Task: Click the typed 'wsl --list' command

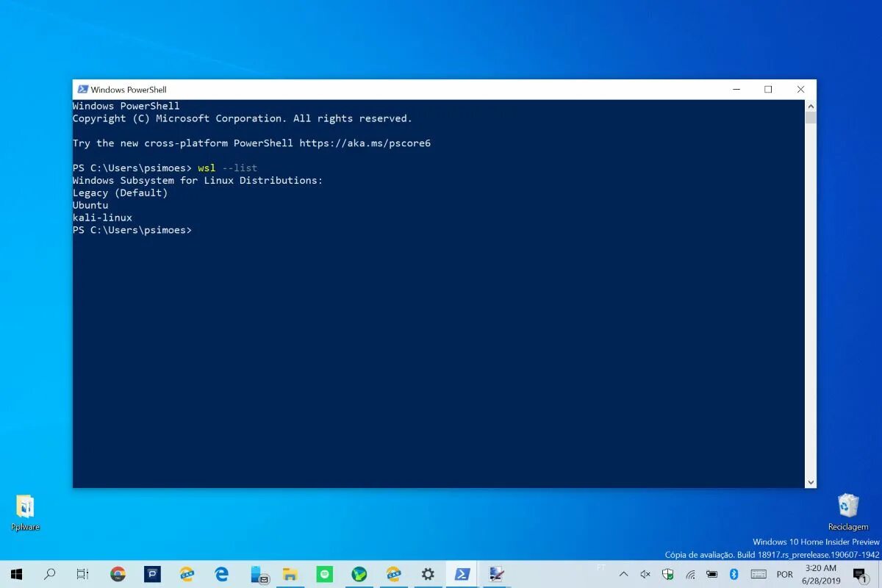Action: pyautogui.click(x=227, y=168)
